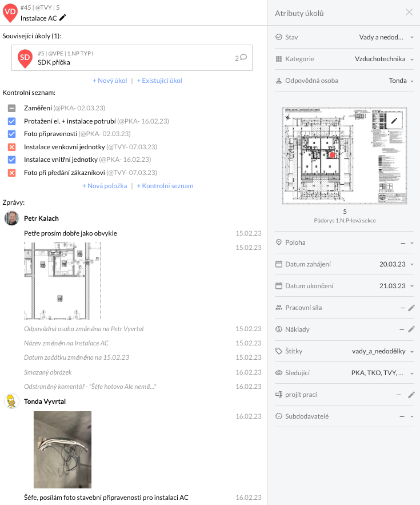420x505 pixels.
Task: Close the Atributy úkolů panel
Action: (x=409, y=13)
